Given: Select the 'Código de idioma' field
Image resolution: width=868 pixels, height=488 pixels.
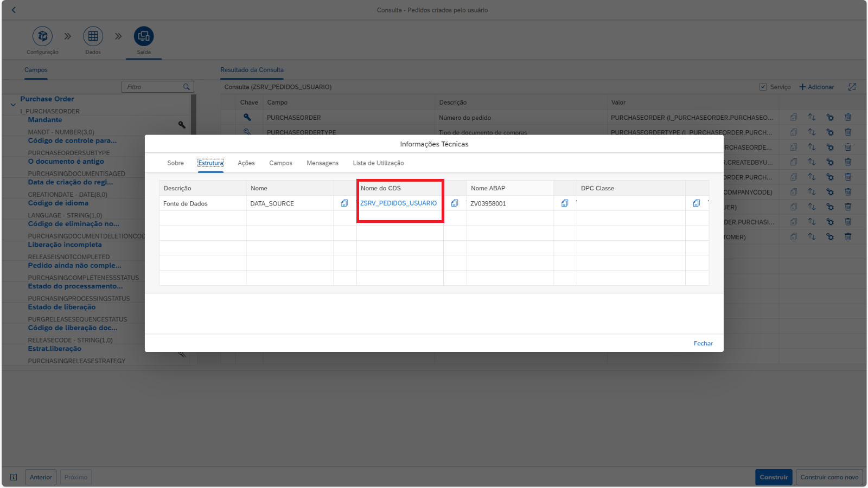Looking at the screenshot, I should click(58, 203).
